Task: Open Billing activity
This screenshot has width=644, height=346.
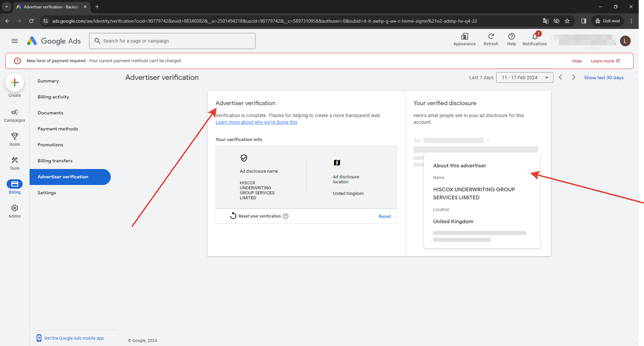Action: pos(53,97)
